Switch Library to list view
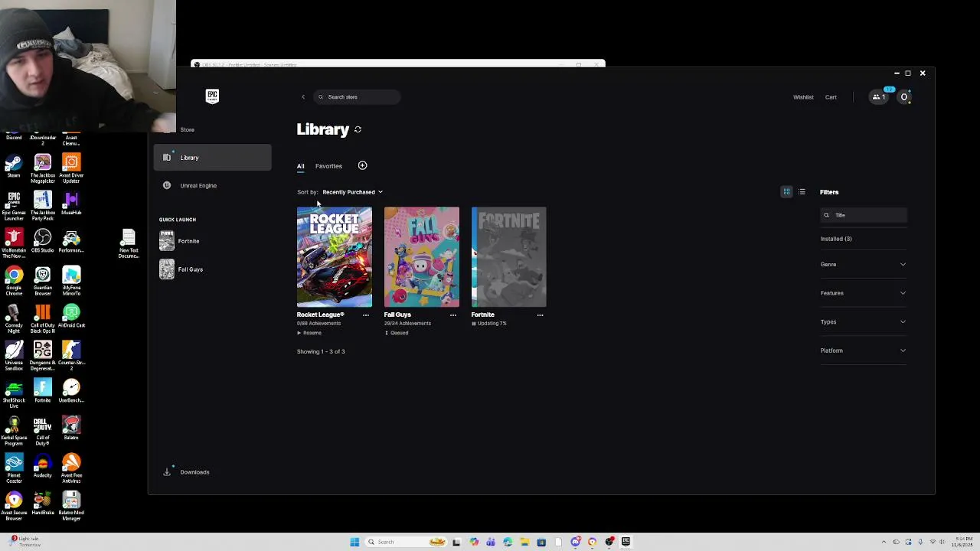 [802, 192]
